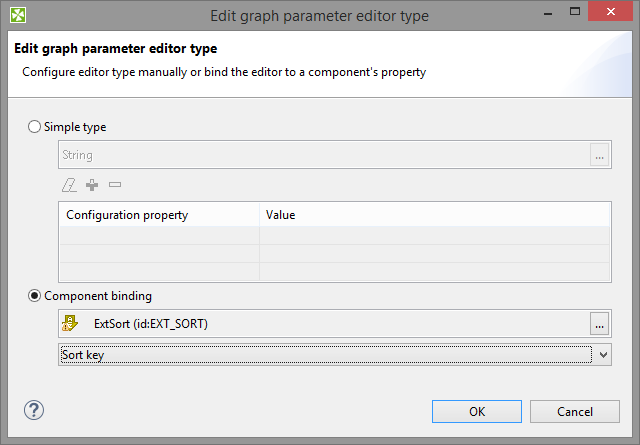Click the plus icon to add property
This screenshot has height=445, width=640.
92,185
